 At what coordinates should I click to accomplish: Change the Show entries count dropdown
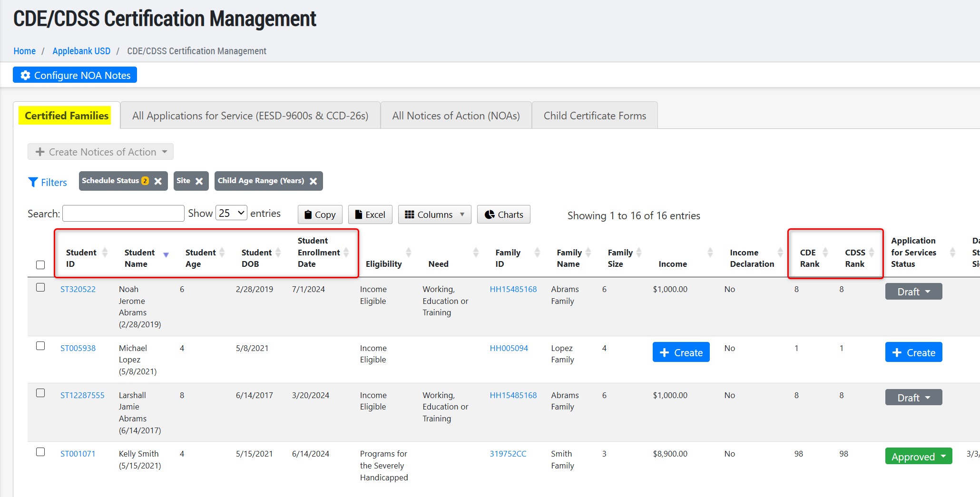click(x=231, y=213)
